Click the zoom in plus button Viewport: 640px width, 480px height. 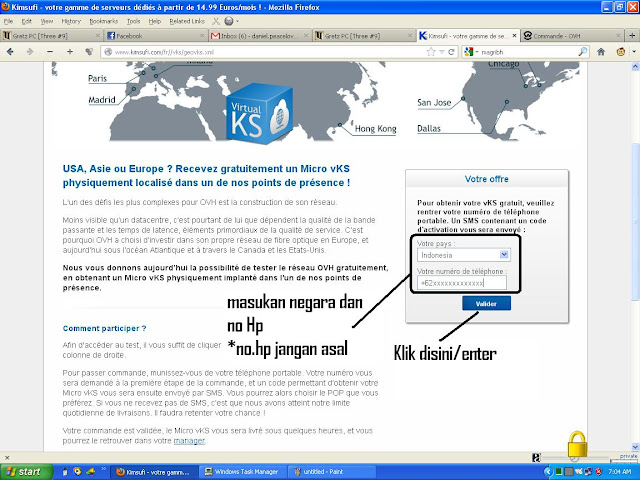(x=70, y=52)
